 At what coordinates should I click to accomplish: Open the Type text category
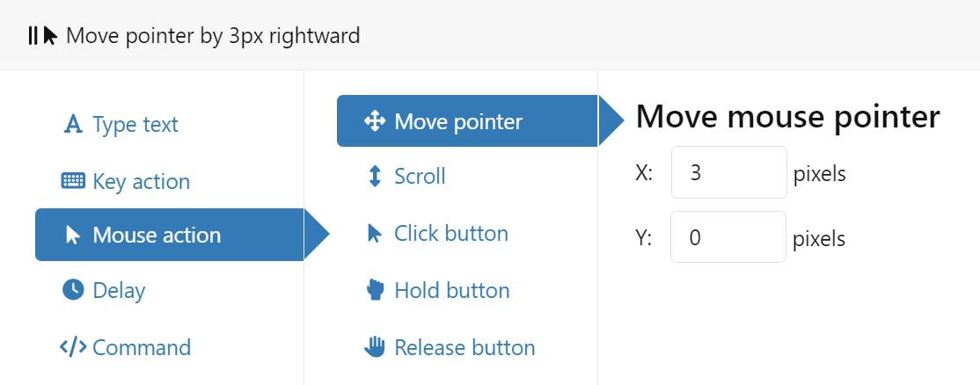pos(135,125)
